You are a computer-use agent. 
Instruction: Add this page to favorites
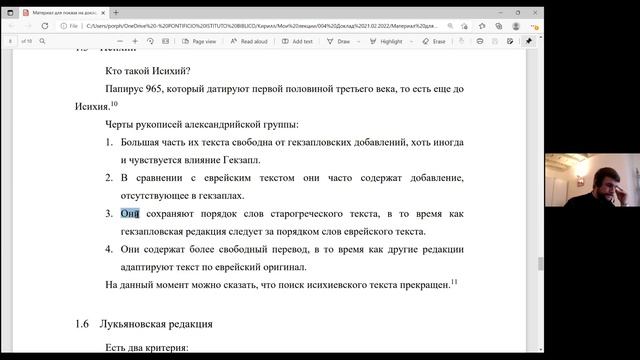(464, 26)
